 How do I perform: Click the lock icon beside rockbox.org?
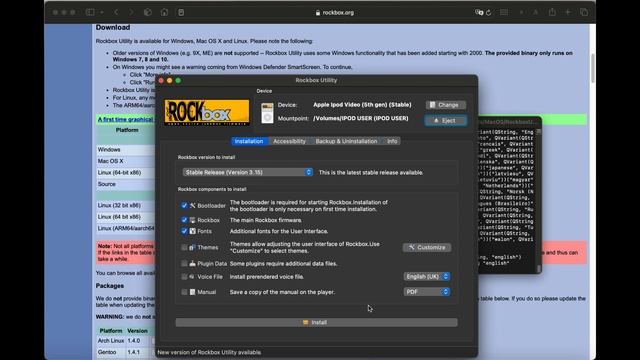pyautogui.click(x=318, y=13)
